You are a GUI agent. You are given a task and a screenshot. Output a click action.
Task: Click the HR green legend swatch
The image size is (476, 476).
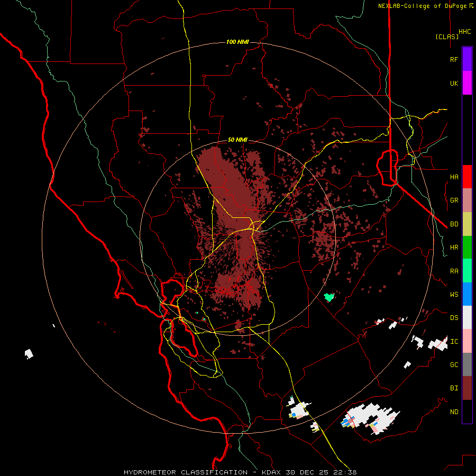(467, 248)
